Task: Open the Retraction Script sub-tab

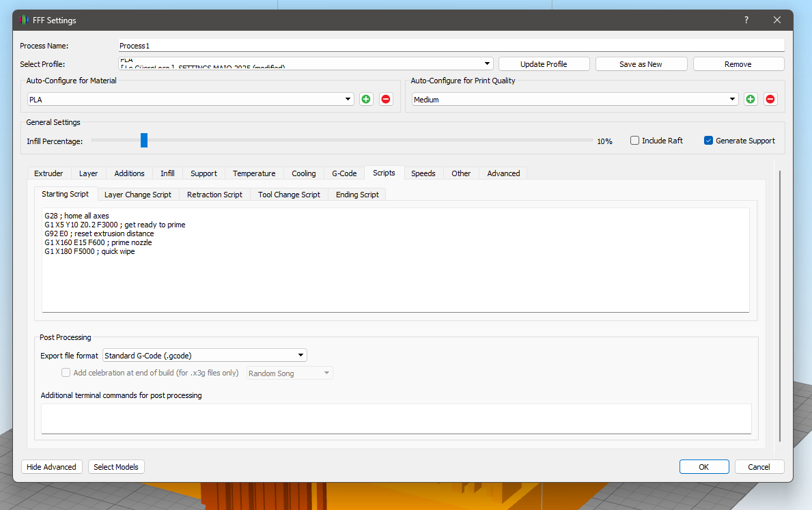Action: pos(214,195)
